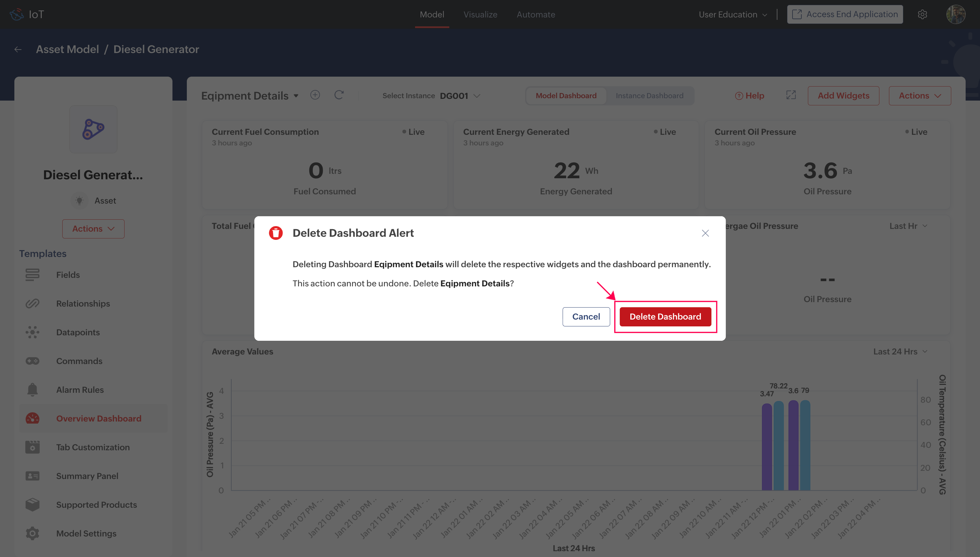The image size is (980, 557).
Task: Click the settings gear icon in top bar
Action: (x=922, y=14)
